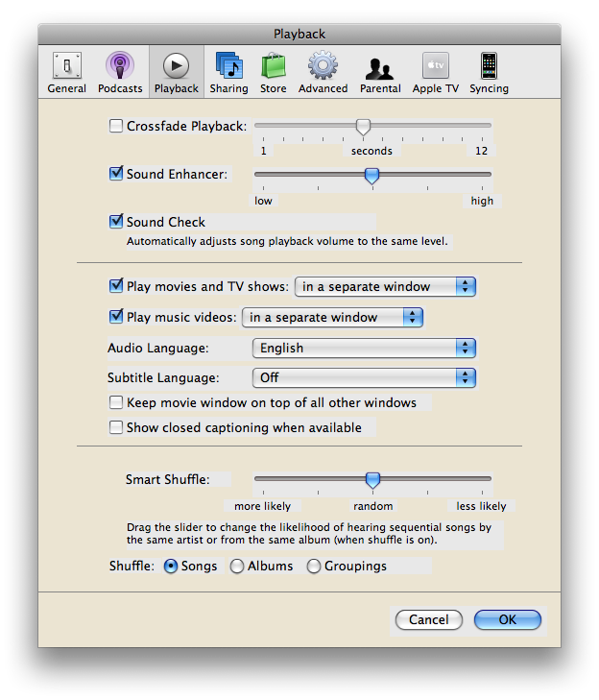Open the movies and TV shows window dropdown
This screenshot has width=599, height=700.
pyautogui.click(x=385, y=286)
